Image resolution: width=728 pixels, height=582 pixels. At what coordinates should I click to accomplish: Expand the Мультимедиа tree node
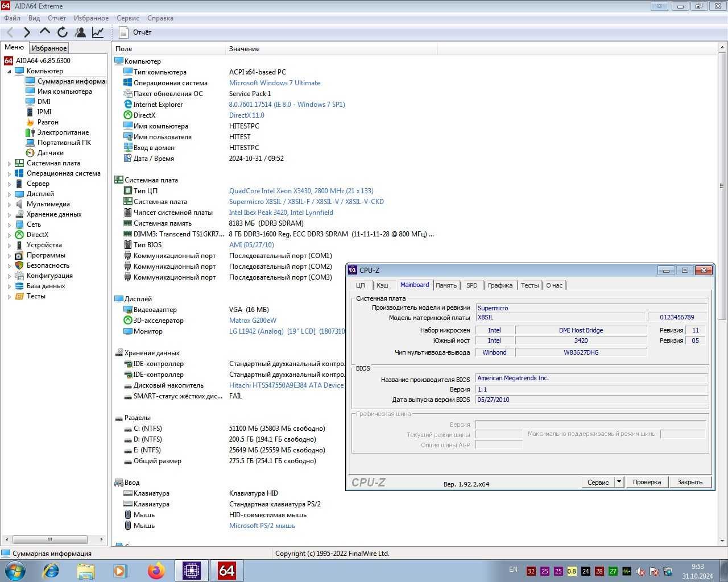pos(9,205)
